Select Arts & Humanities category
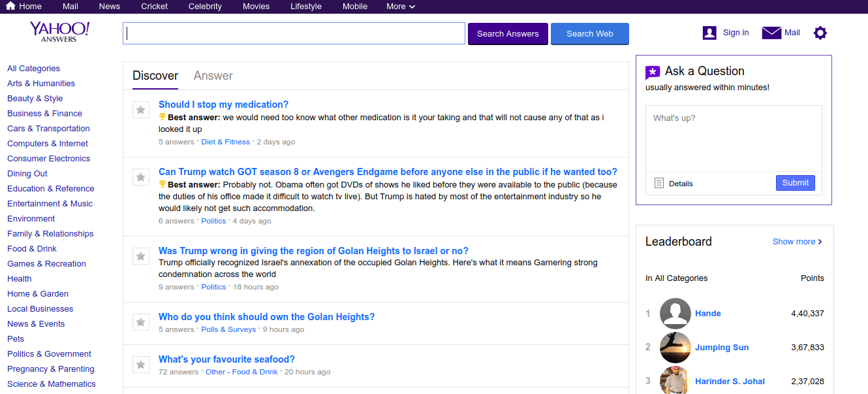The image size is (868, 394). pyautogui.click(x=41, y=84)
